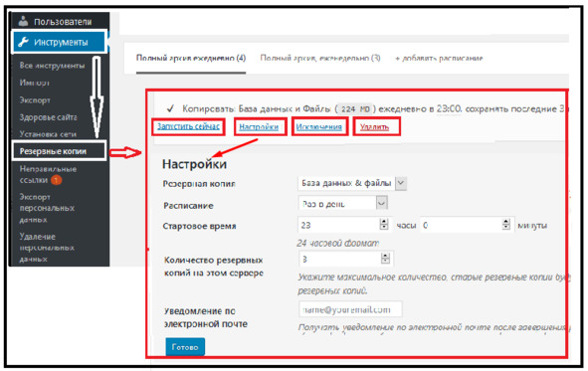Open the Экспорт submenu item
Screen dimensions: 588x371
tap(35, 100)
